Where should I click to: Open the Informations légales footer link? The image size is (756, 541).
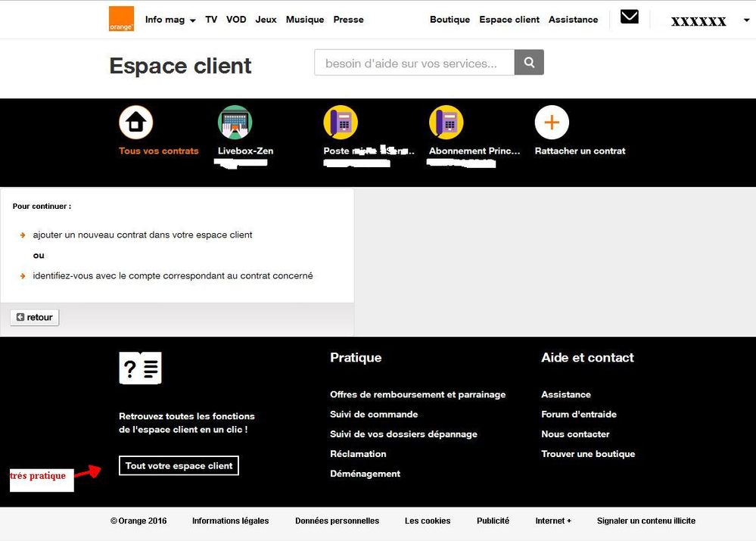230,521
